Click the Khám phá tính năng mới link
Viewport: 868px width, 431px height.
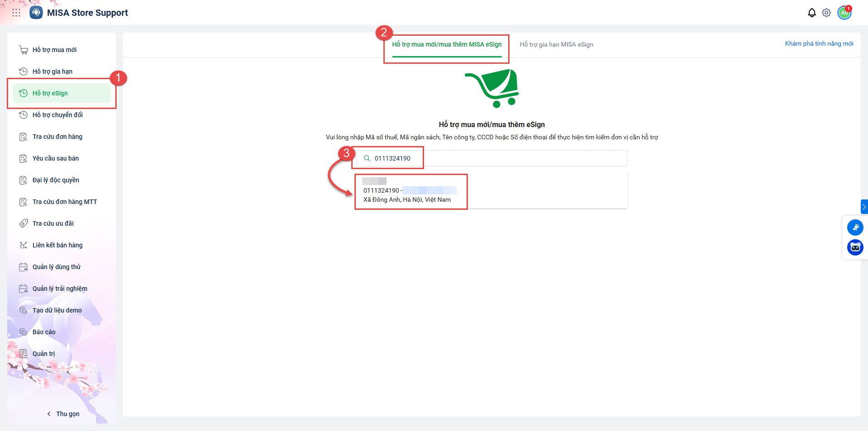coord(819,43)
